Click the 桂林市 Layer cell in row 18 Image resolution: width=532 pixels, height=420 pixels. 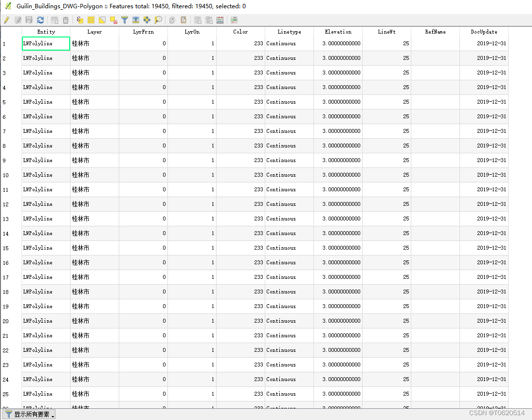[94, 292]
